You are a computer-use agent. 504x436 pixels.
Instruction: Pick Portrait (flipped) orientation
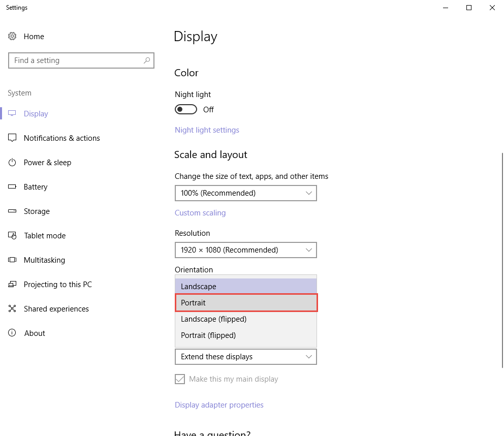[x=246, y=335]
